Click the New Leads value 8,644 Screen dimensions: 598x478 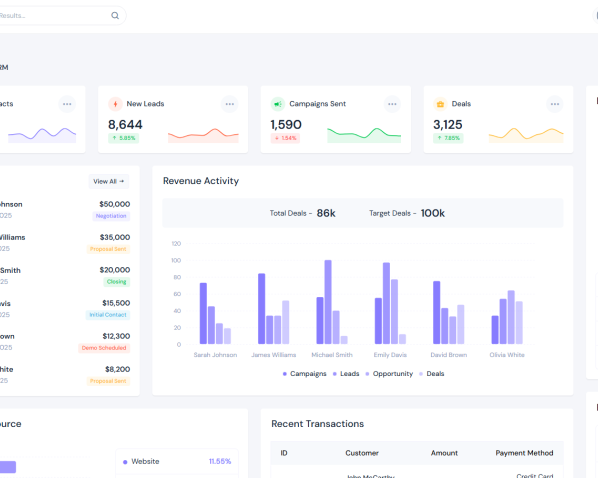coord(125,124)
